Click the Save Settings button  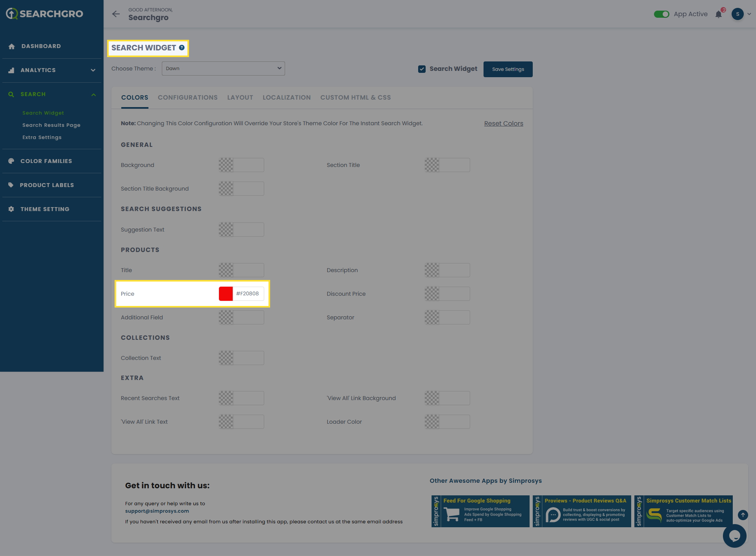pos(508,69)
